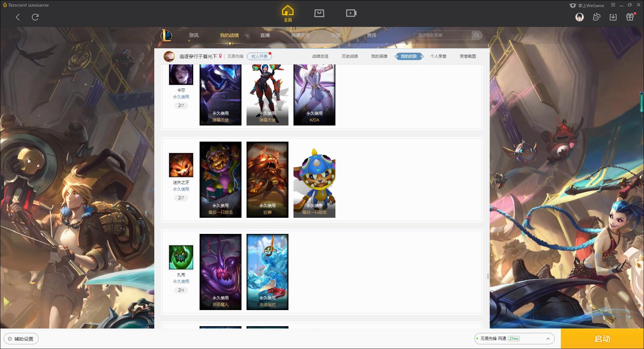Open the first 弹幕天使 skin splash card
The height and width of the screenshot is (349, 644).
pyautogui.click(x=220, y=95)
